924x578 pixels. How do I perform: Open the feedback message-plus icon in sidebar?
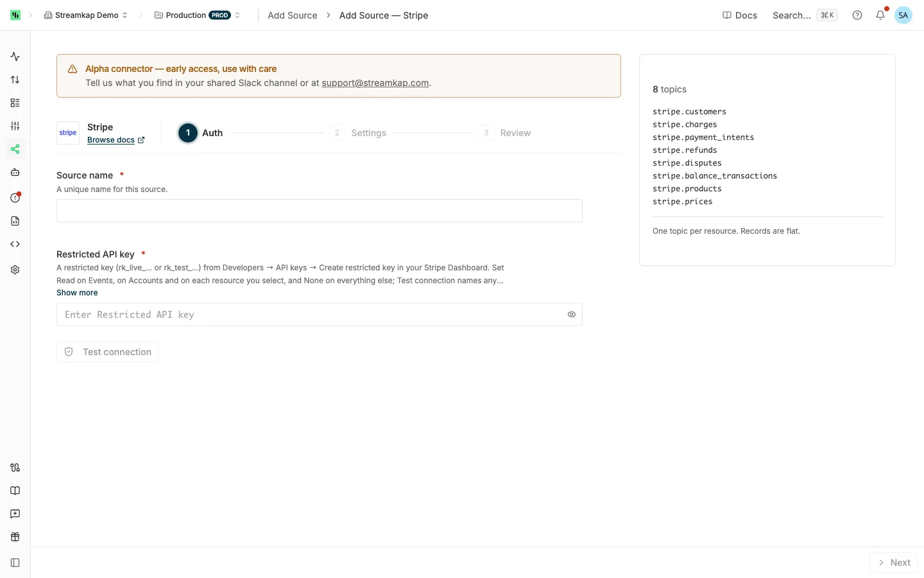click(x=15, y=514)
